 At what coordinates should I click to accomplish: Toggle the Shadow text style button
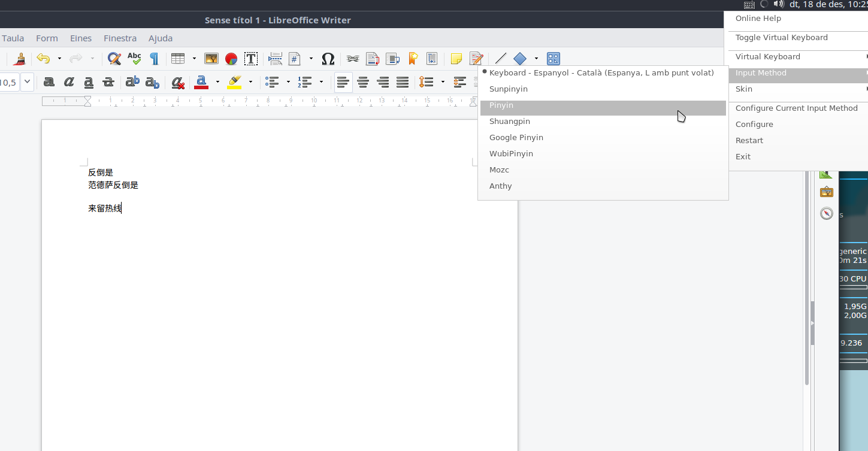49,82
